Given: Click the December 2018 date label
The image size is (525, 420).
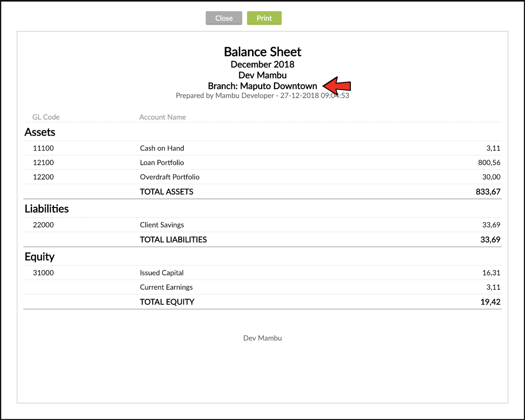Looking at the screenshot, I should pos(262,64).
